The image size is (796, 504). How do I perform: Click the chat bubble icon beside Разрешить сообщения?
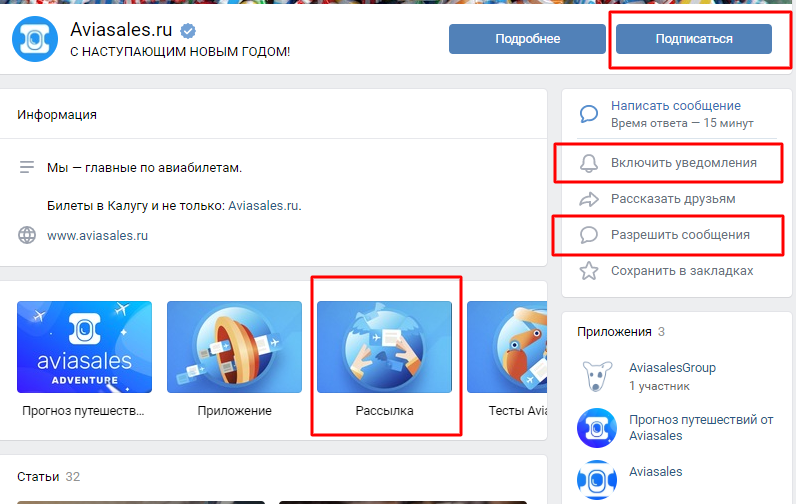[x=589, y=234]
